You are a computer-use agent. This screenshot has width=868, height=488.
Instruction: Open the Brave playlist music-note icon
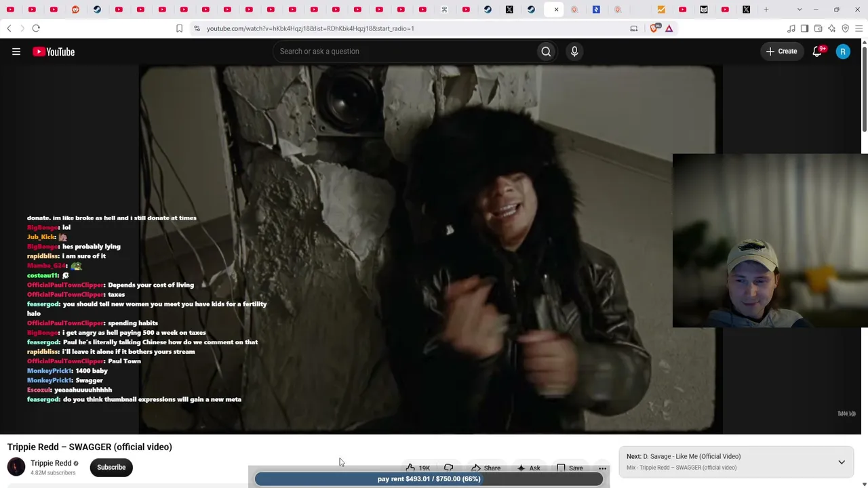tap(791, 28)
